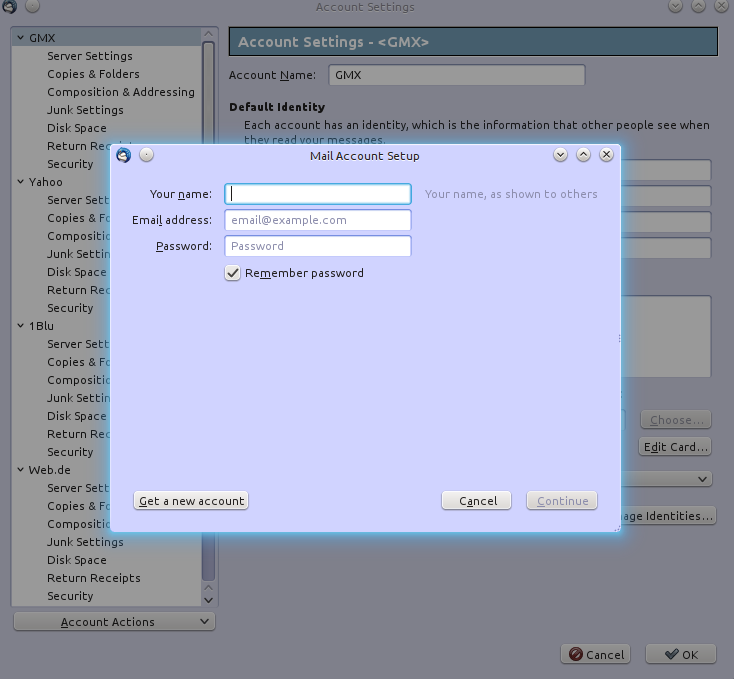Toggle the Remember password checkbox
This screenshot has height=679, width=734.
click(x=233, y=273)
